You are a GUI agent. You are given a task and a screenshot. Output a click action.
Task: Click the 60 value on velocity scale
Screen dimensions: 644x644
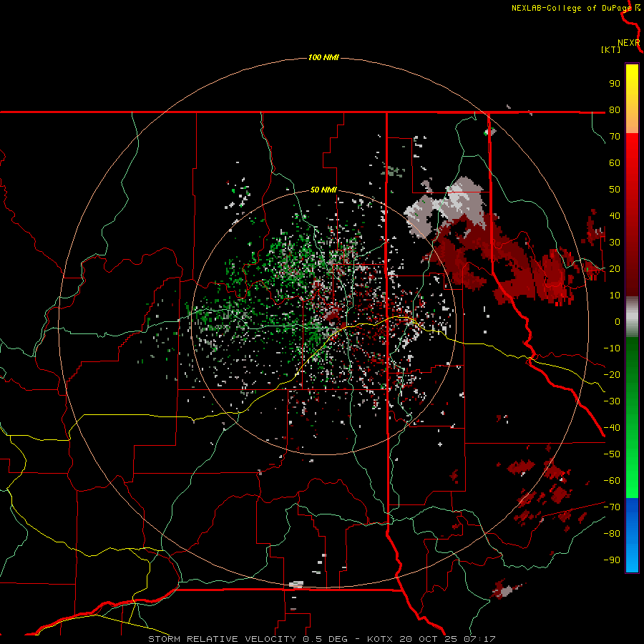[615, 163]
